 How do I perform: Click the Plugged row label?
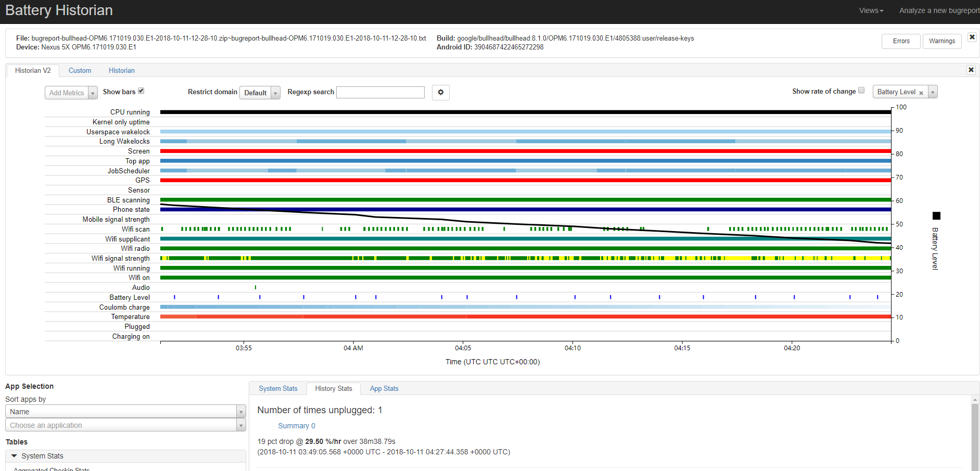(137, 326)
